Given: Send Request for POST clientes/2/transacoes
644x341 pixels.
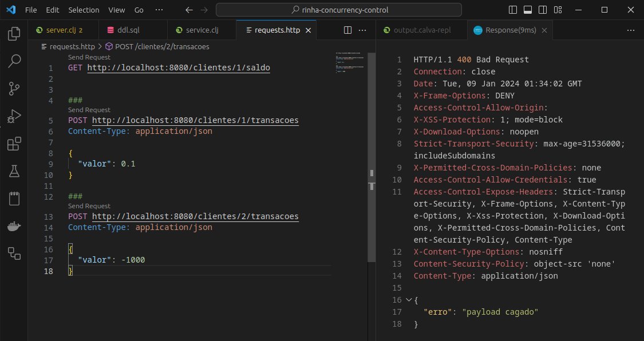Looking at the screenshot, I should coord(89,205).
